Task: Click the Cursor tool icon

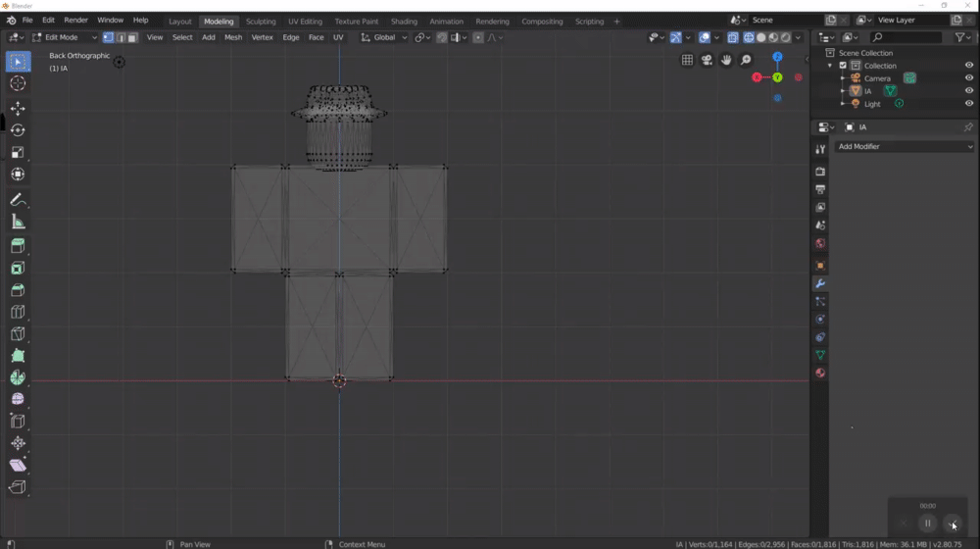Action: tap(18, 83)
